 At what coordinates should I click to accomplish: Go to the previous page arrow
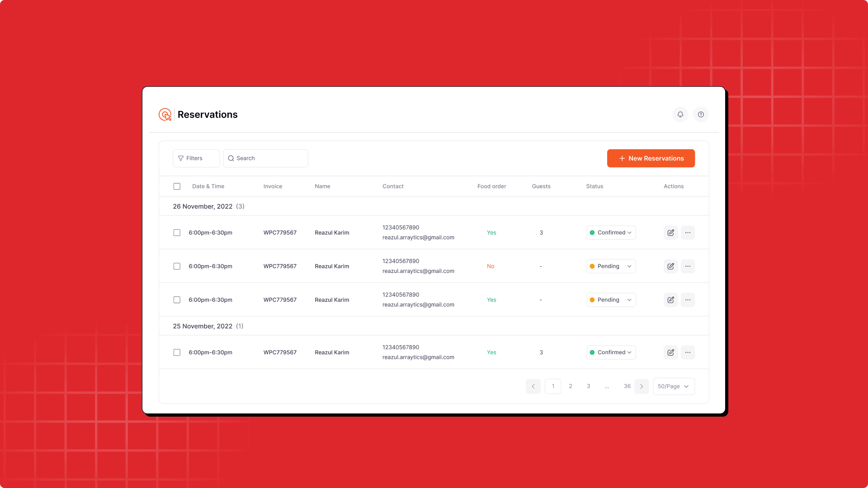[x=533, y=386]
